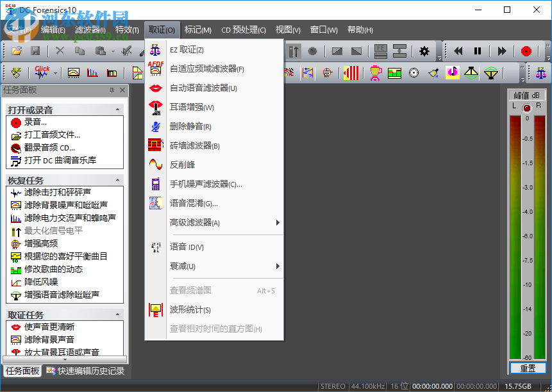Image resolution: width=552 pixels, height=392 pixels.
Task: Open the 标记(M) menu
Action: 198,30
